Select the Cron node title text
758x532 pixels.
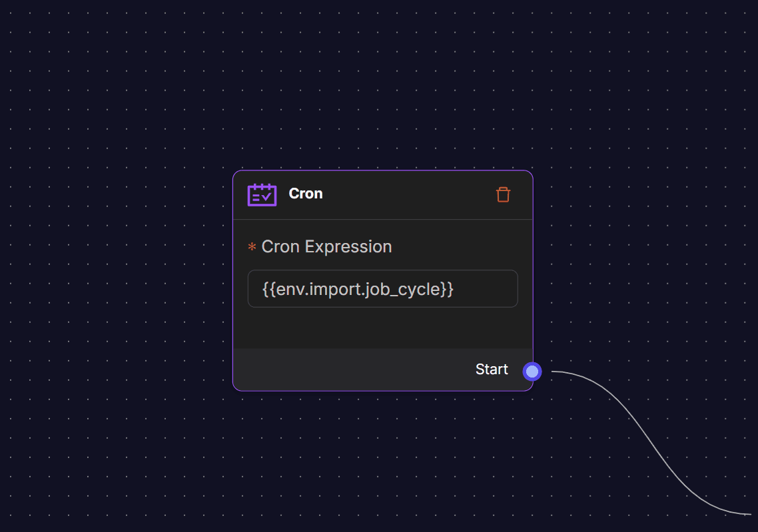click(x=305, y=194)
